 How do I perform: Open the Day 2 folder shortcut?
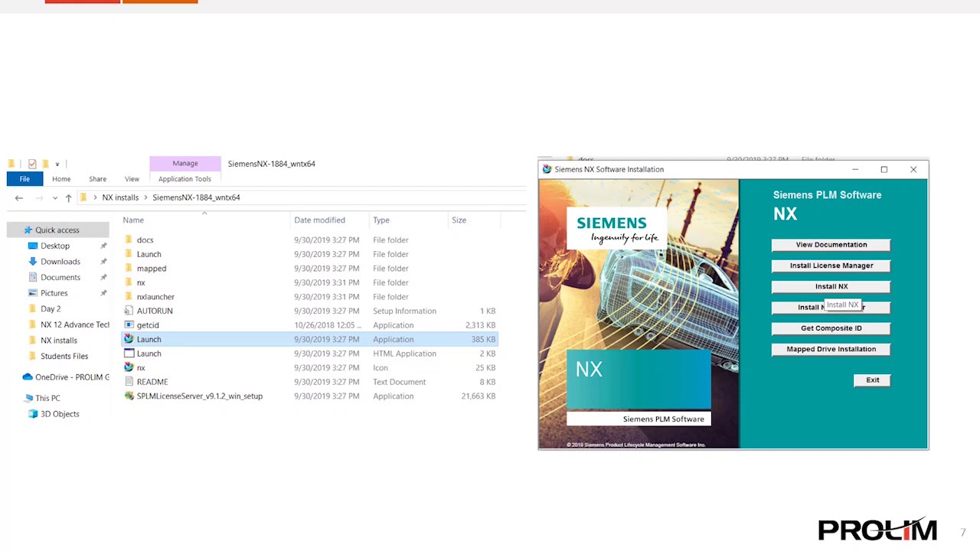51,309
